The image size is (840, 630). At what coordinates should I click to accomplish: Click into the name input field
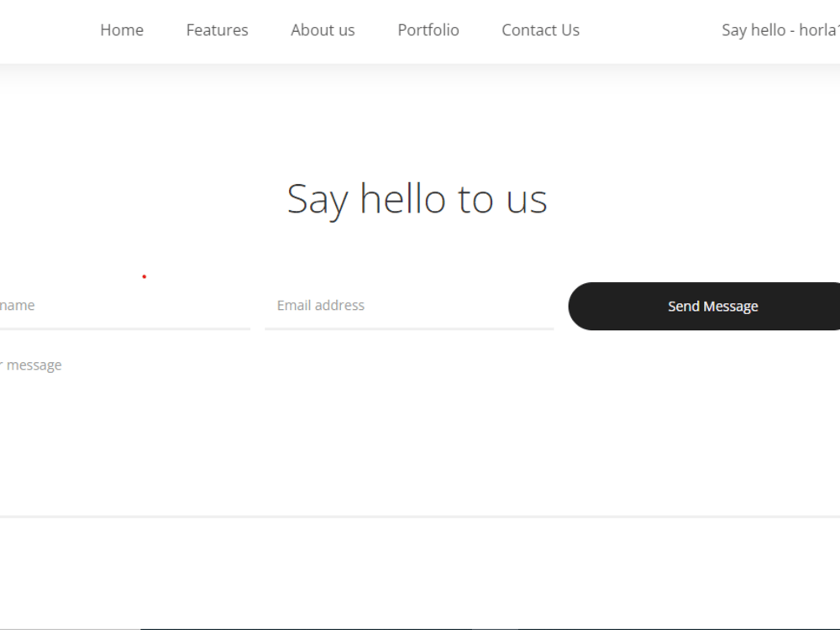click(125, 306)
